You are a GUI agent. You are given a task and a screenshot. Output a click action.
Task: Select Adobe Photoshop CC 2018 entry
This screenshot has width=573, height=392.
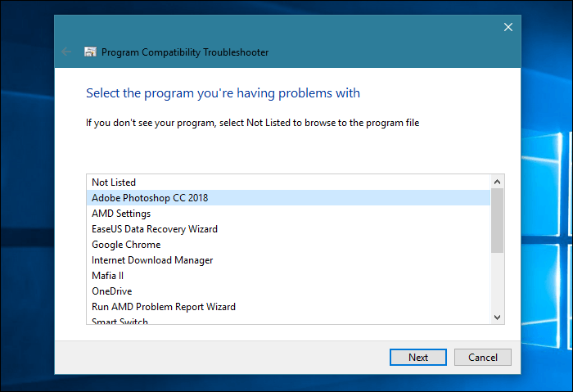pos(149,197)
